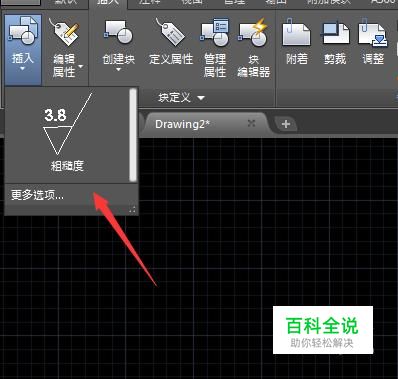Open the Create Block dropdown arrow
This screenshot has width=398, height=379.
(x=118, y=70)
